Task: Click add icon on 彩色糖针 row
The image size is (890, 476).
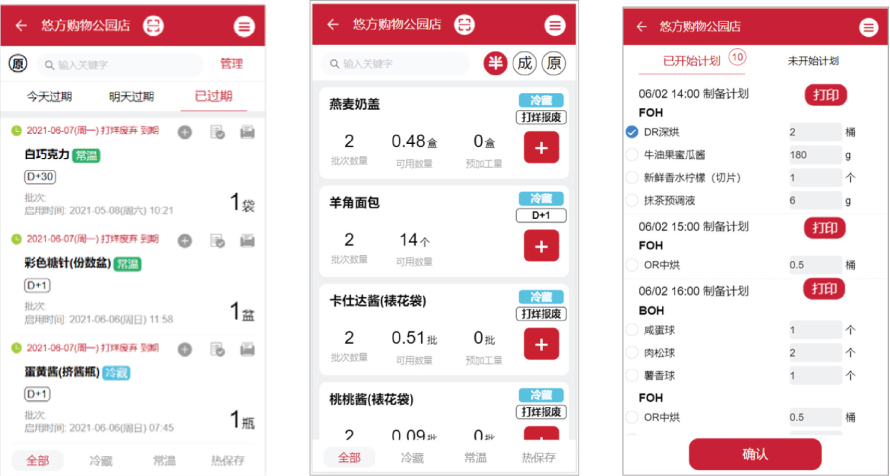Action: 184,241
